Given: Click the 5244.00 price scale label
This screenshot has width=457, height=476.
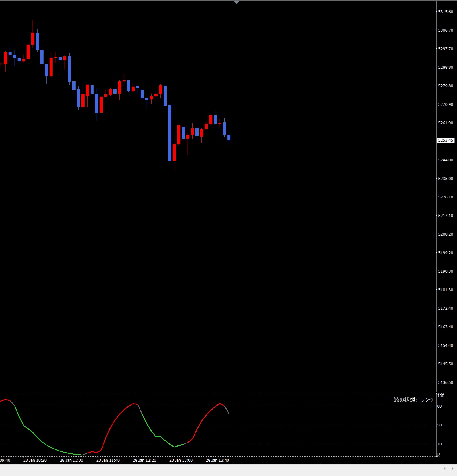Looking at the screenshot, I should pos(446,160).
